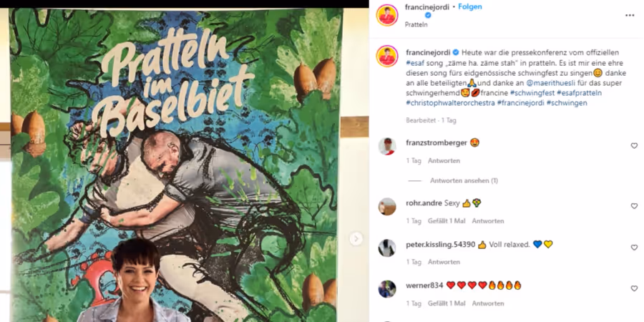Expand Antworten ansehen (1) replies
The width and height of the screenshot is (644, 322).
point(464,181)
